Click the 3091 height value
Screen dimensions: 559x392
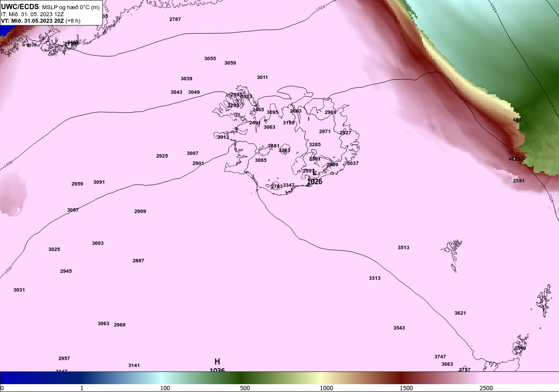[99, 182]
